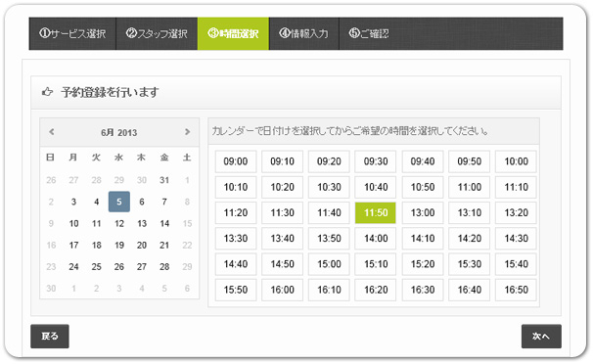Screen dimensions: 593x364
Task: Choose June 12 on the calendar
Action: (119, 223)
